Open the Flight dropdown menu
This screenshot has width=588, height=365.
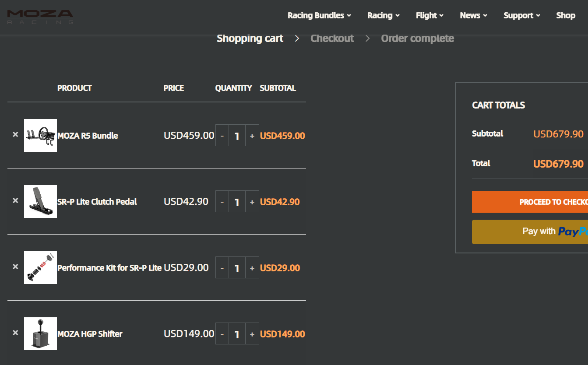(430, 16)
